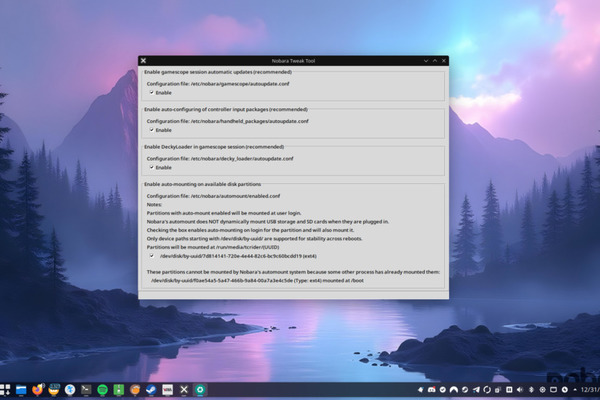
Task: Toggle Enable checkbox for DeckyLoader in gamescope
Action: point(151,168)
